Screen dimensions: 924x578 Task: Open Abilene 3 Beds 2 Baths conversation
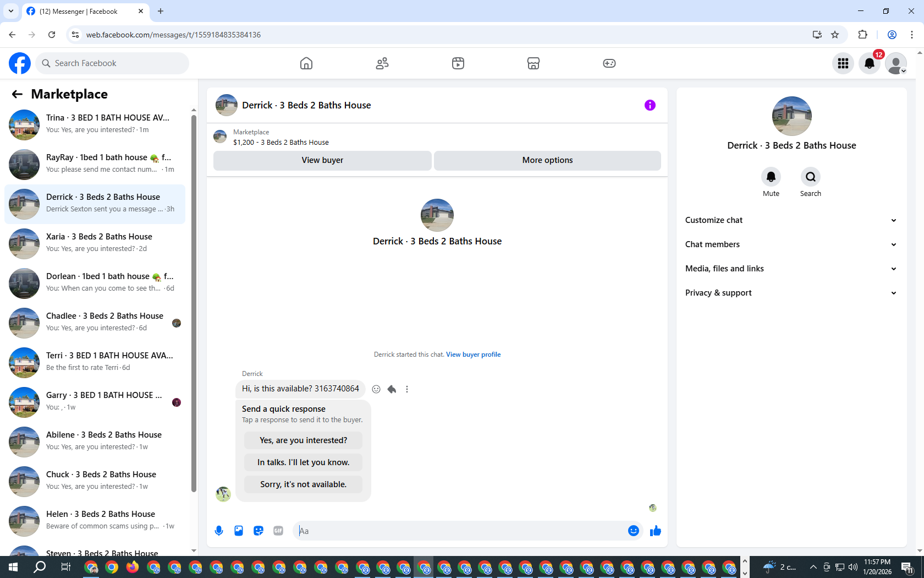pyautogui.click(x=95, y=441)
